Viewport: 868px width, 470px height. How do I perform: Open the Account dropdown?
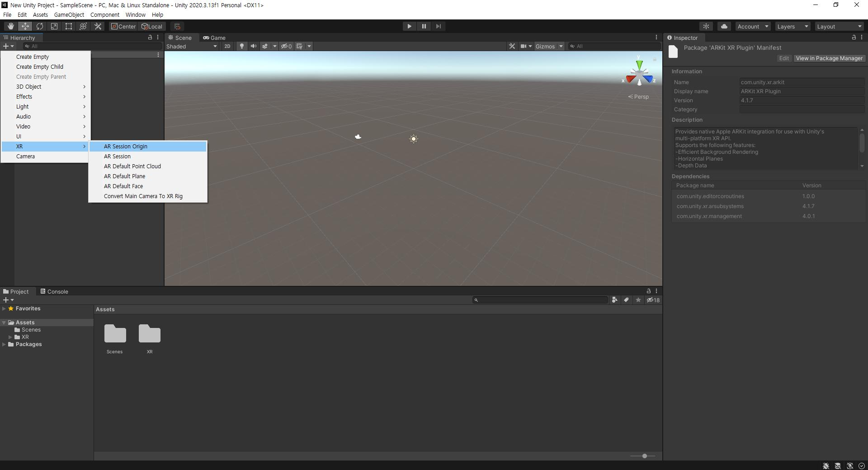point(753,26)
